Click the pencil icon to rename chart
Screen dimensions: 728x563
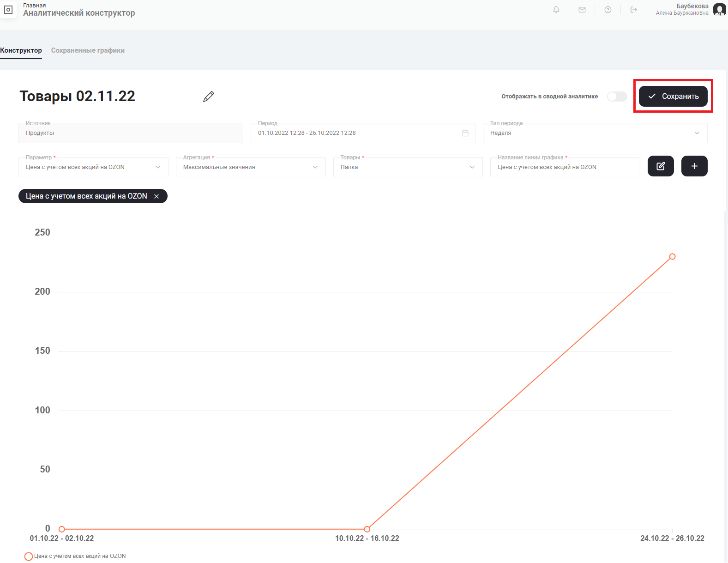pos(209,97)
